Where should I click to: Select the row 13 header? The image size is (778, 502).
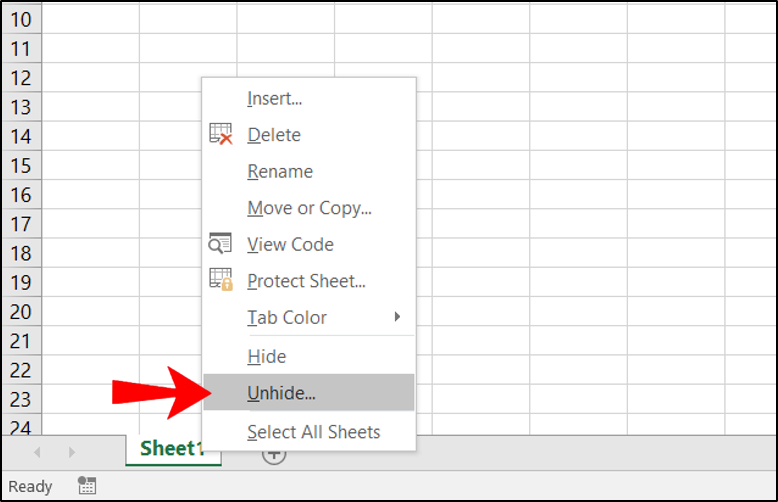[20, 107]
